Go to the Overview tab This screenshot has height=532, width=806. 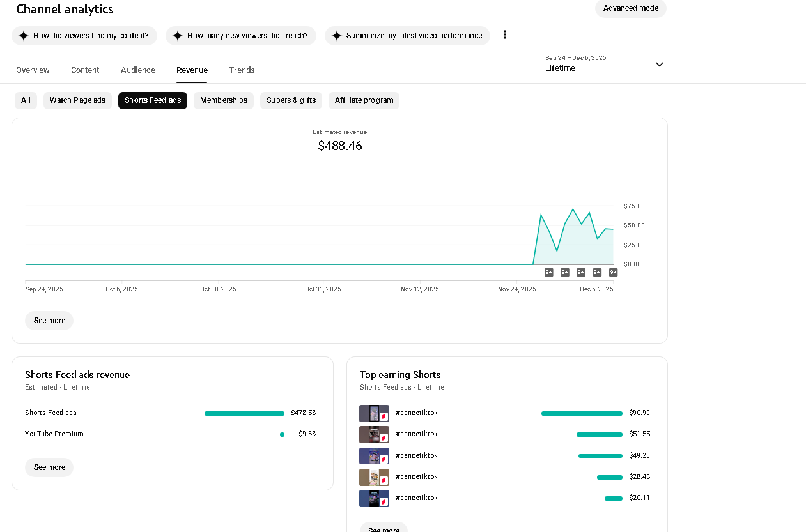(x=33, y=70)
